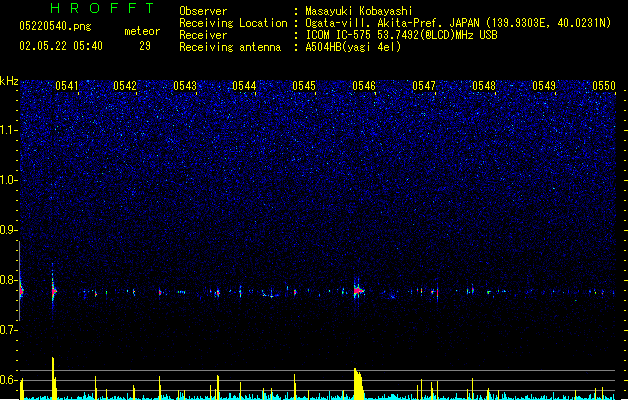The width and height of the screenshot is (629, 400).
Task: Click the 1.0 kHz axis label
Action: [9, 180]
